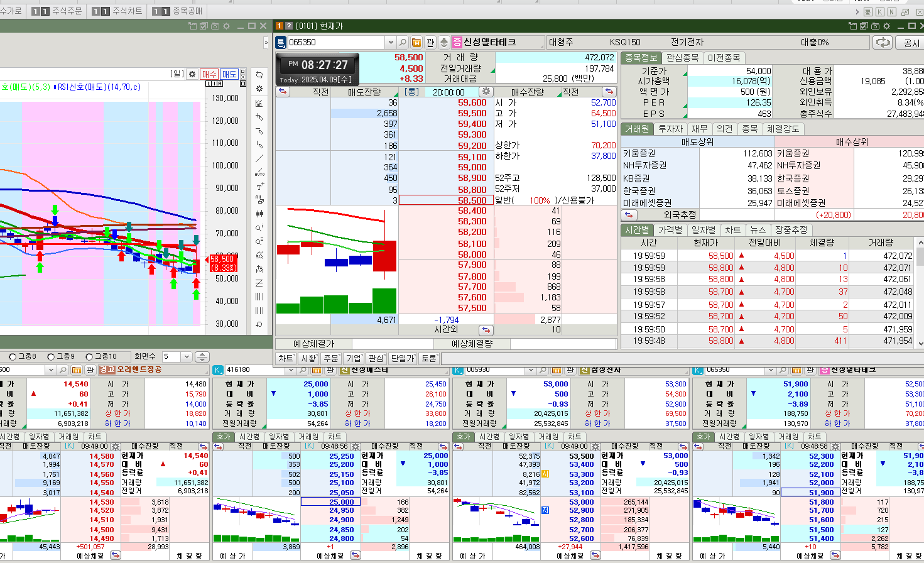The image size is (924, 563).
Task: Click the 관 watchlist icon in 현재가 toolbar
Action: point(430,42)
